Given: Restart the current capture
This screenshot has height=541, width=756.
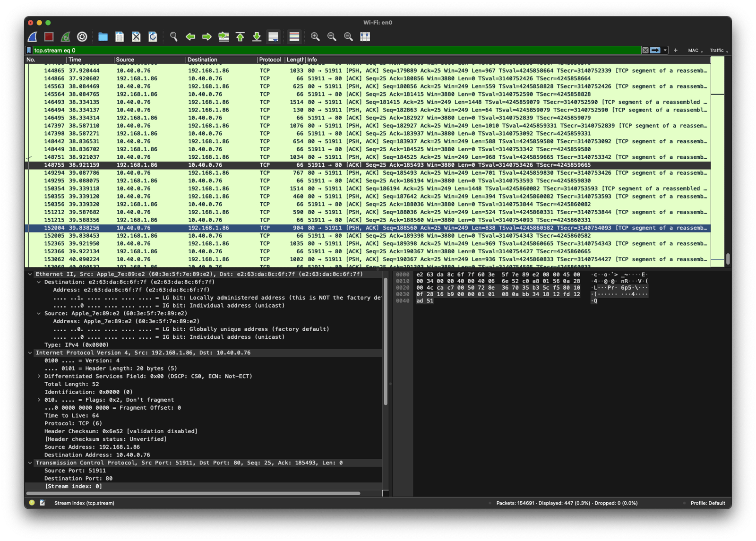Looking at the screenshot, I should (65, 36).
